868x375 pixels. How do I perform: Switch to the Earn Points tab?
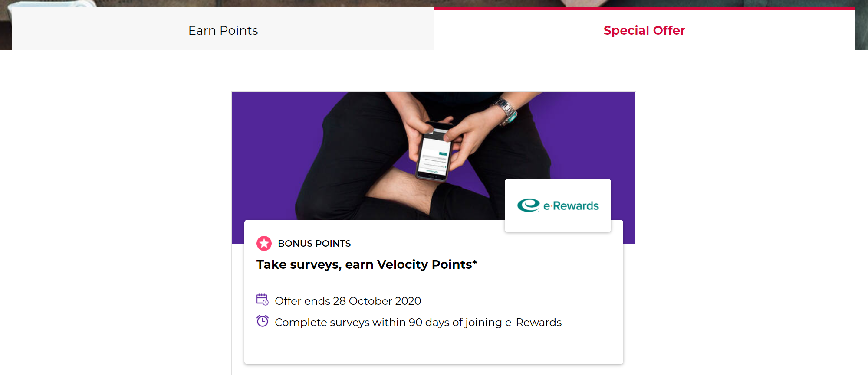coord(223,30)
